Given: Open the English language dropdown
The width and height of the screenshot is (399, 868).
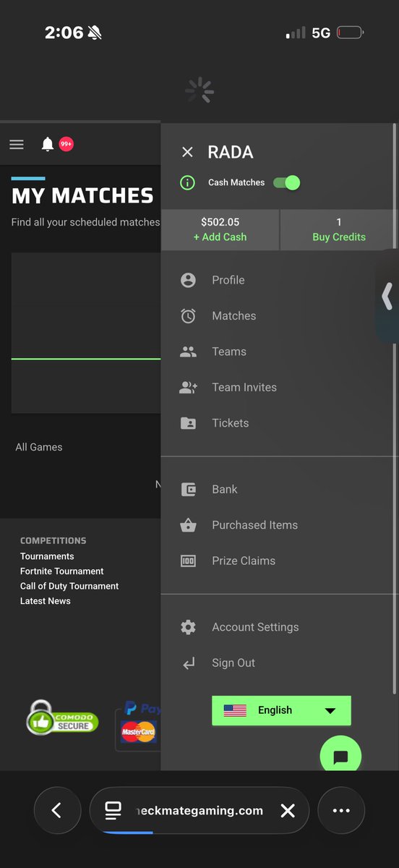Looking at the screenshot, I should [x=281, y=710].
